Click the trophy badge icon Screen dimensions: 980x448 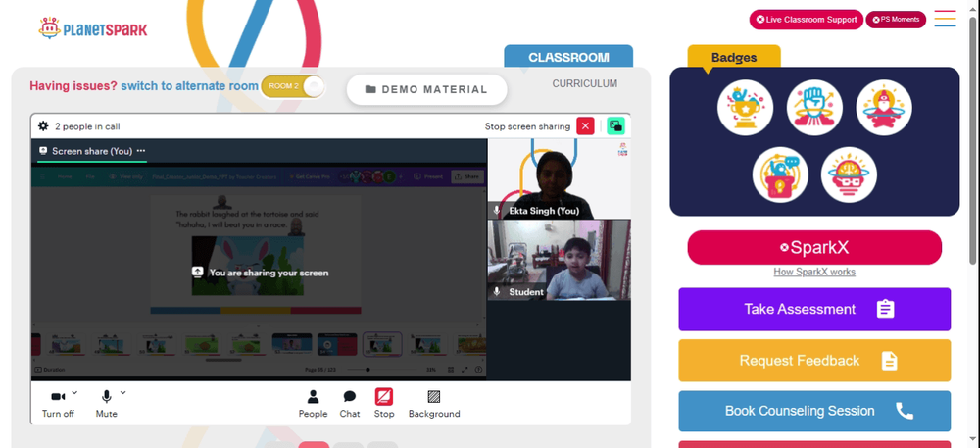click(x=745, y=108)
